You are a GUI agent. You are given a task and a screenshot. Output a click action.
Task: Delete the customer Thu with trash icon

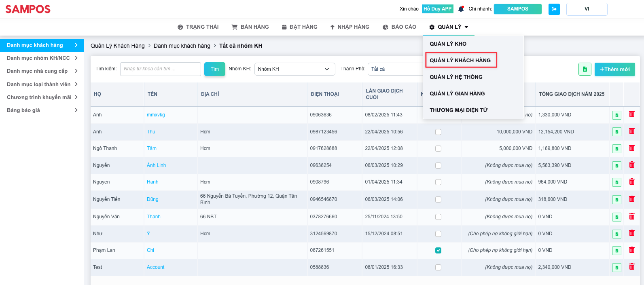click(632, 131)
